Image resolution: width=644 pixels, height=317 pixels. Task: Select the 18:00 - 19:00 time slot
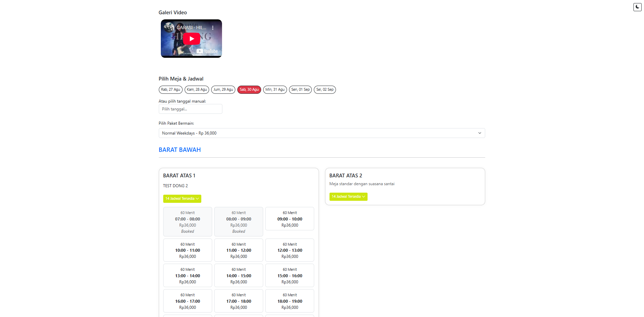[x=290, y=301]
